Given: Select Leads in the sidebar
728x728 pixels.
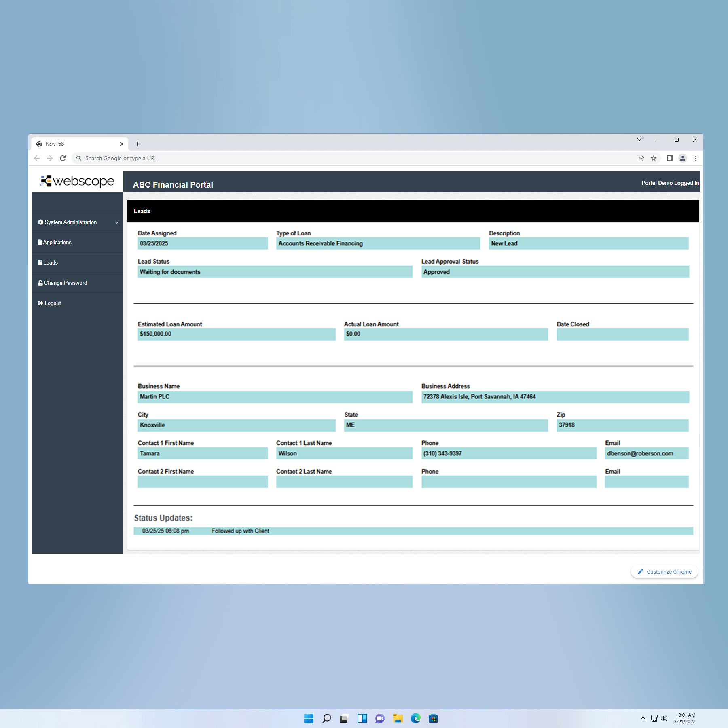Looking at the screenshot, I should [x=50, y=263].
